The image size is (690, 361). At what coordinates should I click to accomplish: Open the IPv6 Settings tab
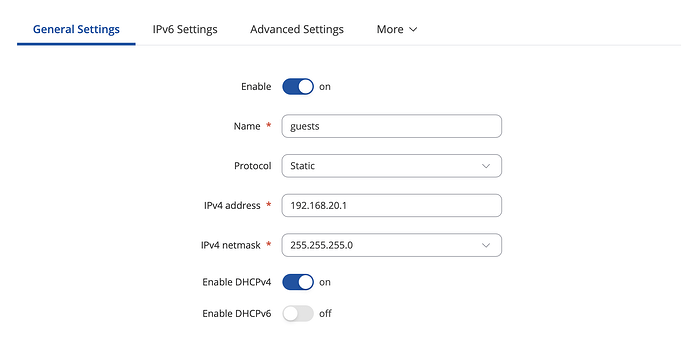click(x=185, y=29)
